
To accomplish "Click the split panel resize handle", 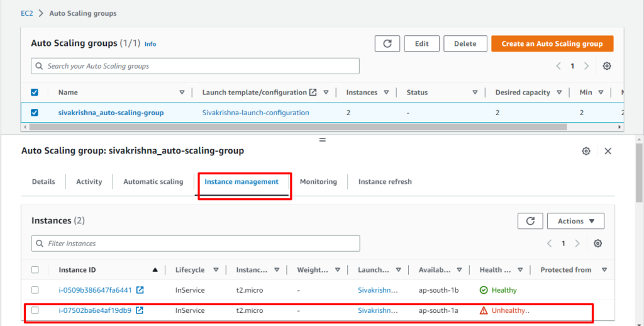I will pyautogui.click(x=323, y=140).
